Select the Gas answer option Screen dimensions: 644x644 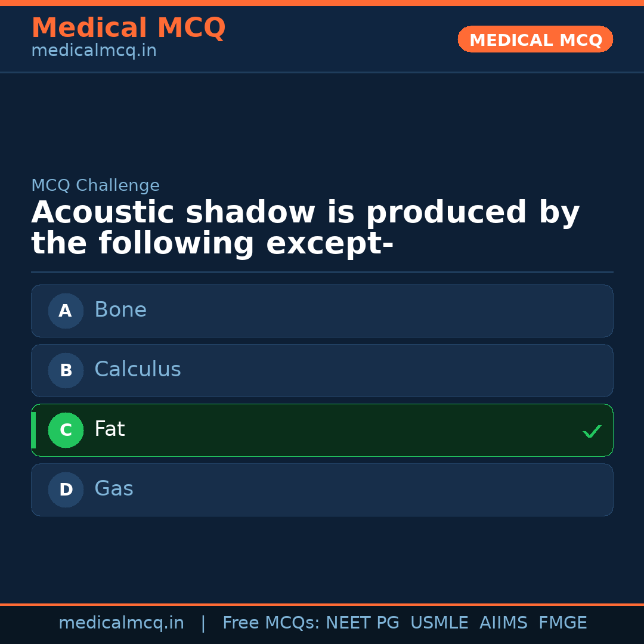pos(322,490)
